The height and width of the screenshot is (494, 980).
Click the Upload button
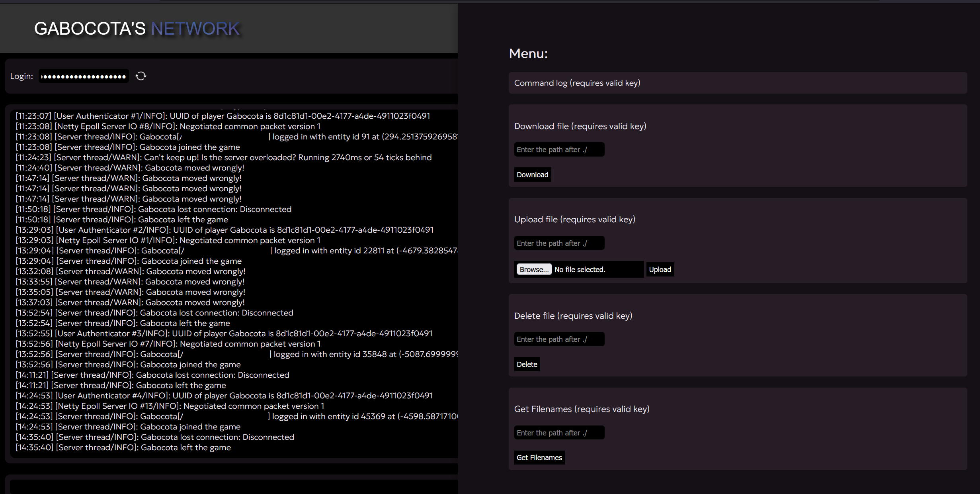tap(660, 269)
